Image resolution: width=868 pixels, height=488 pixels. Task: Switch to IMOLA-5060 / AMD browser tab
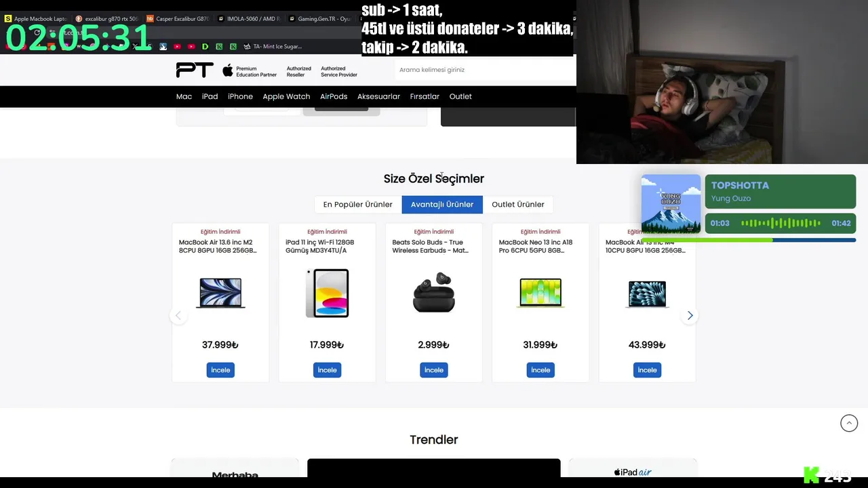[x=249, y=19]
